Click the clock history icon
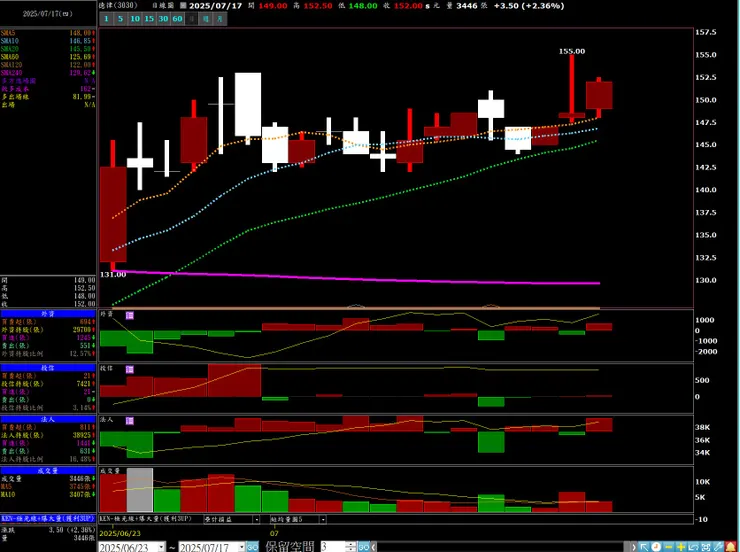Screen dimensions: 740x552 (x=656, y=547)
